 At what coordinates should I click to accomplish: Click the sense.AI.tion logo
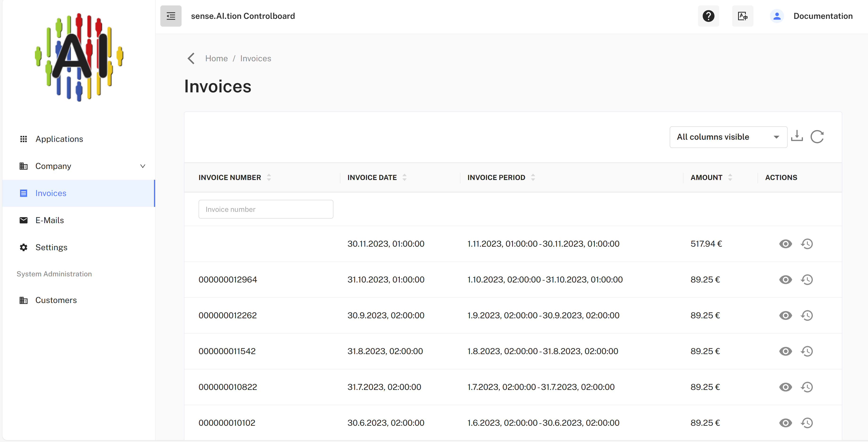pos(79,57)
